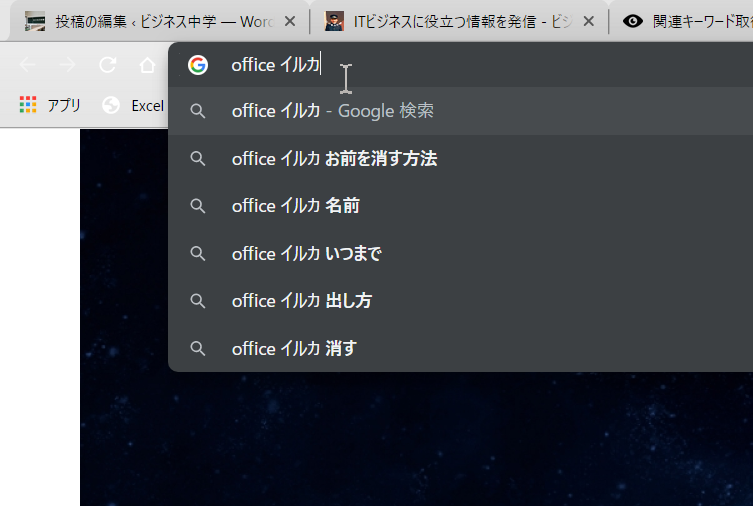
Task: Click the eye icon on 関連キーワード tab
Action: [x=632, y=21]
